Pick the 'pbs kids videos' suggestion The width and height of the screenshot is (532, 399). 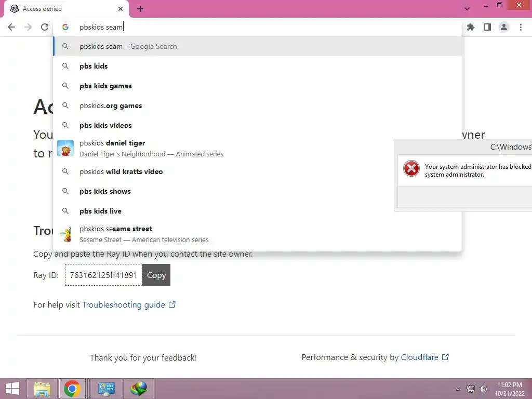pyautogui.click(x=258, y=125)
